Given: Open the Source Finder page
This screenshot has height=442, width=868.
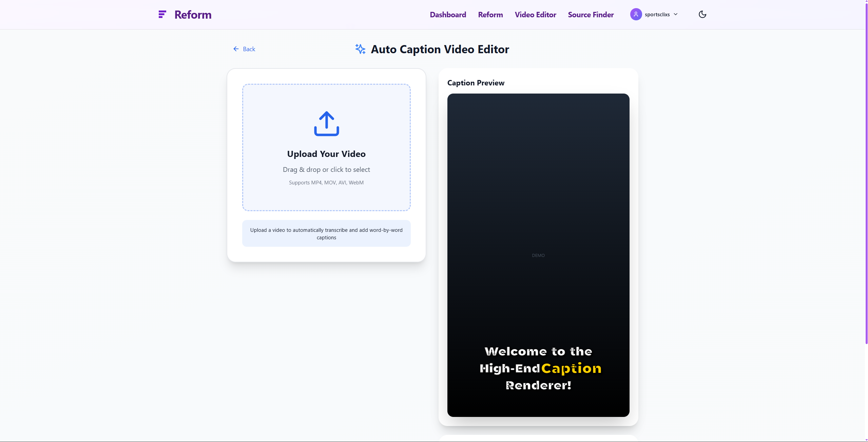Looking at the screenshot, I should (591, 15).
